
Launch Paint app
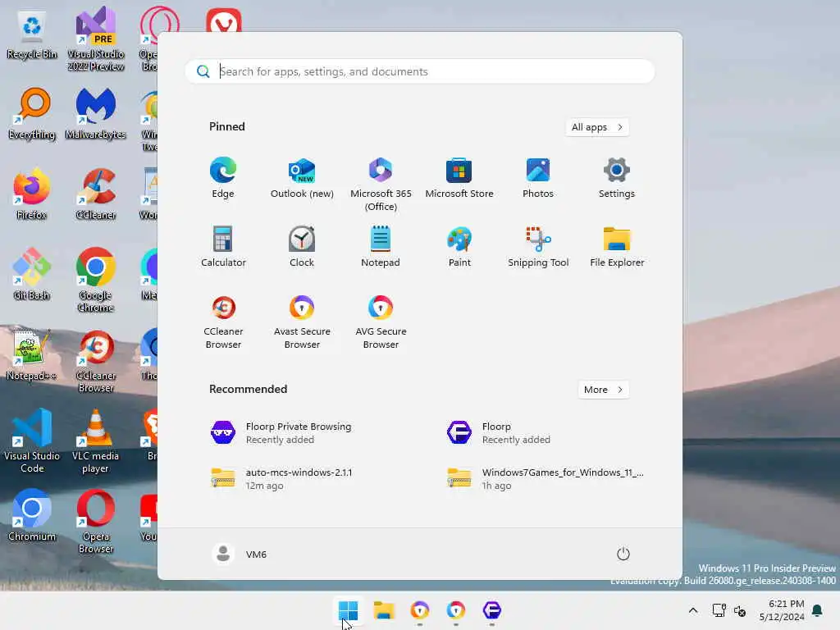click(459, 247)
